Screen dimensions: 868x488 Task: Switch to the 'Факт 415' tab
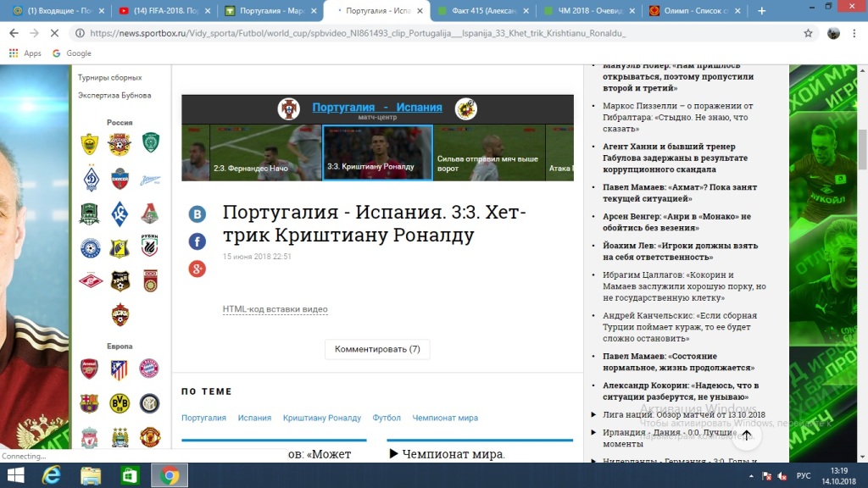pos(484,10)
